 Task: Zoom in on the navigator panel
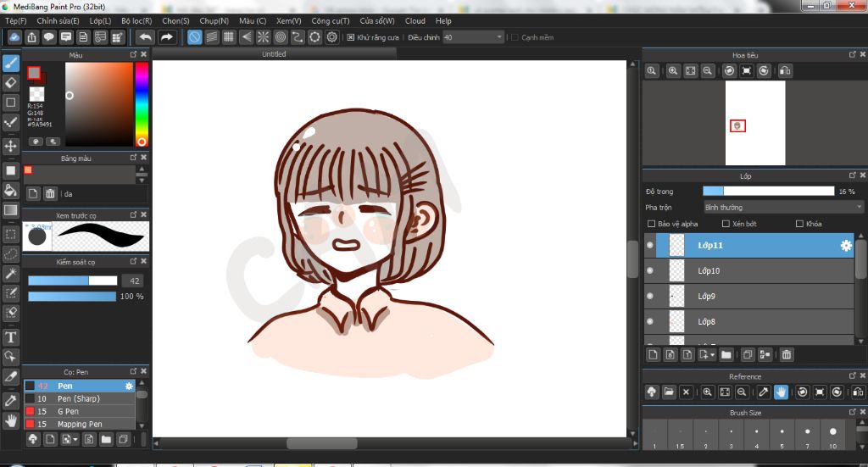(672, 71)
